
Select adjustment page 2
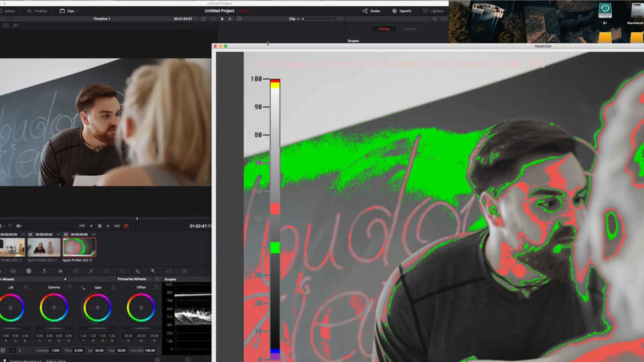(x=19, y=351)
